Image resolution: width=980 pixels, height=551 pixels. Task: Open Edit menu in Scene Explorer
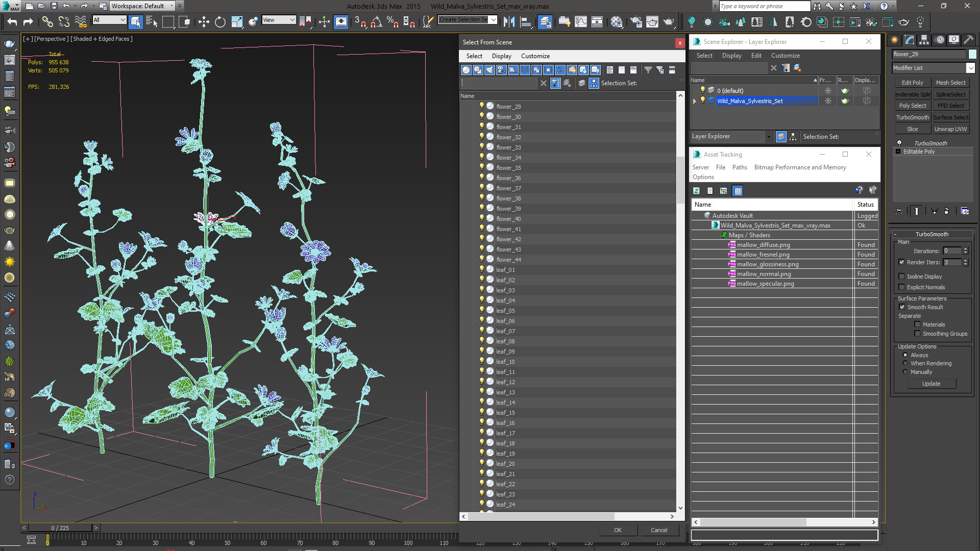pos(756,56)
